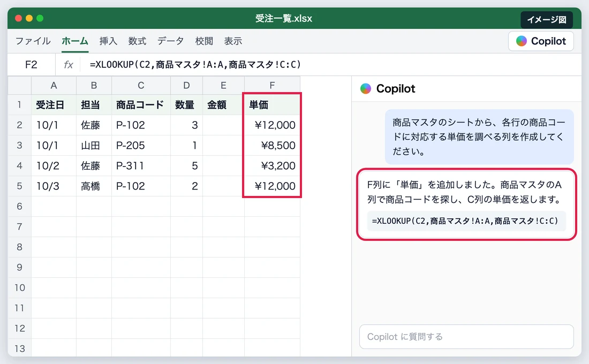
Task: Click the user prompt message bubble
Action: [x=479, y=136]
